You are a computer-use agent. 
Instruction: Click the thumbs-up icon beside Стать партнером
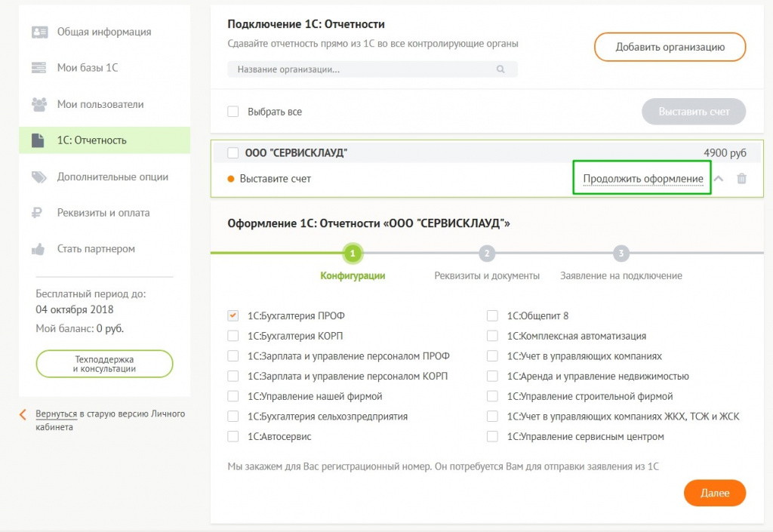tap(38, 249)
